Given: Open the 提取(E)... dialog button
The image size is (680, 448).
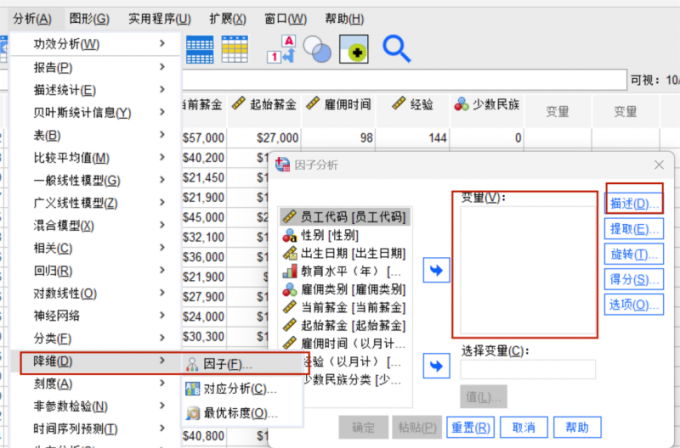Looking at the screenshot, I should (x=634, y=229).
